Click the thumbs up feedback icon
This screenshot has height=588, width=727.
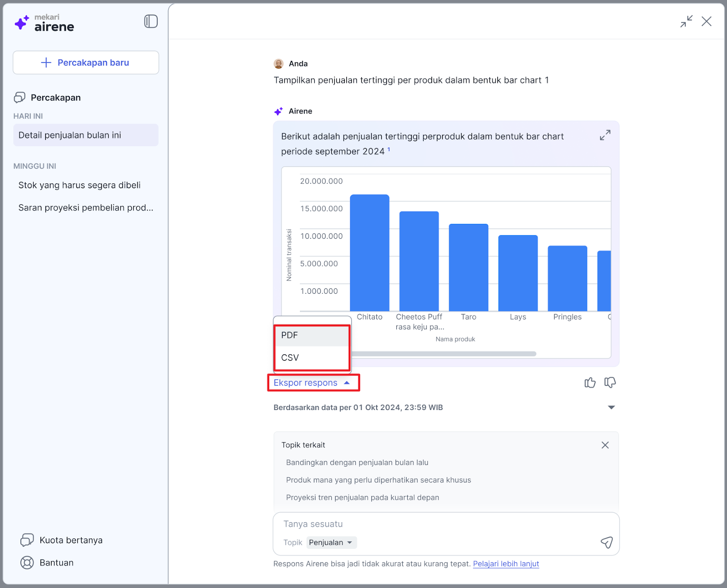[590, 383]
